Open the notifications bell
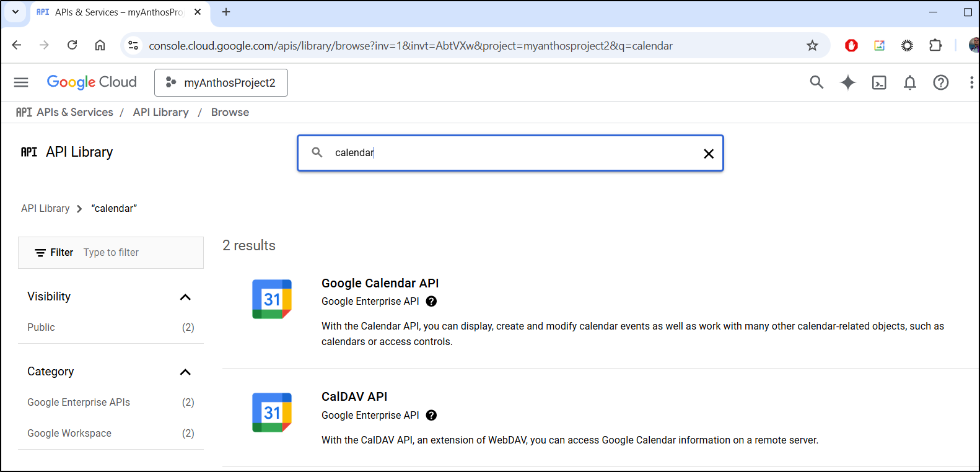980x472 pixels. 909,82
